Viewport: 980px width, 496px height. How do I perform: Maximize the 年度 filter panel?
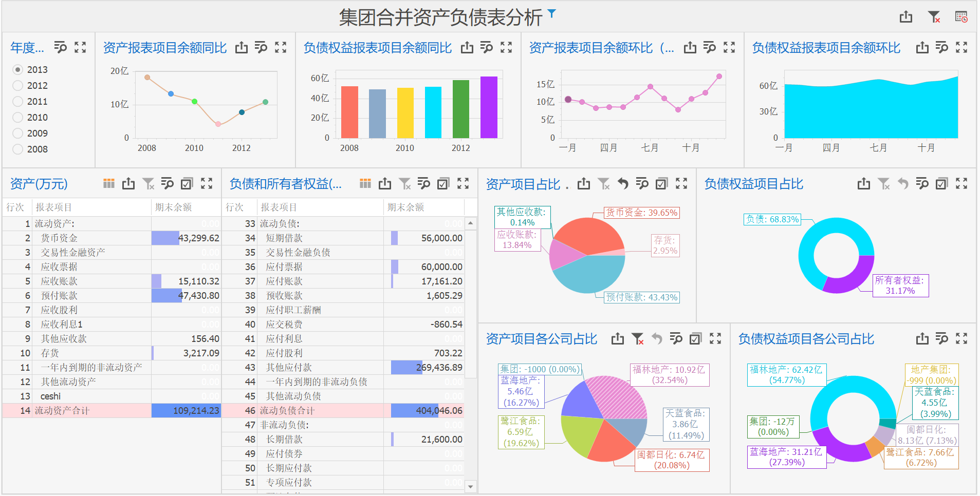point(80,48)
